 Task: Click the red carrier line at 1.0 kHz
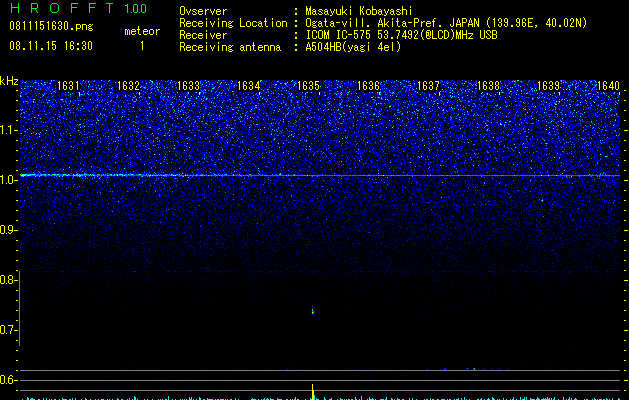pyautogui.click(x=320, y=175)
